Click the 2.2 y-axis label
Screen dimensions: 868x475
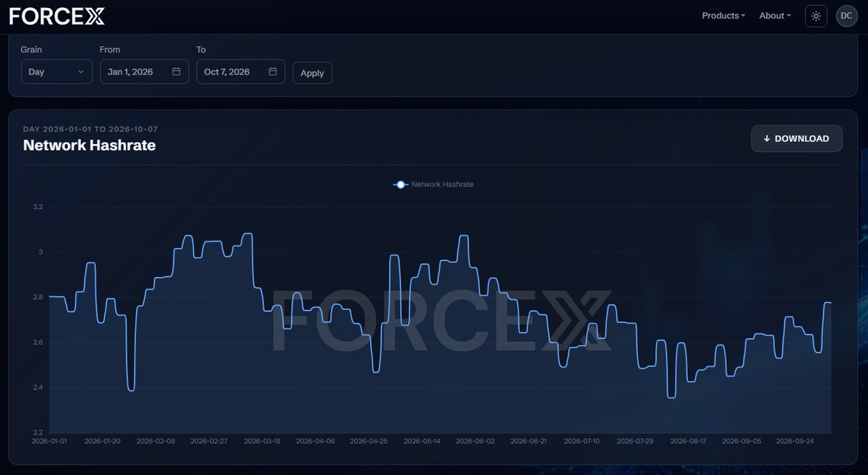pos(38,432)
